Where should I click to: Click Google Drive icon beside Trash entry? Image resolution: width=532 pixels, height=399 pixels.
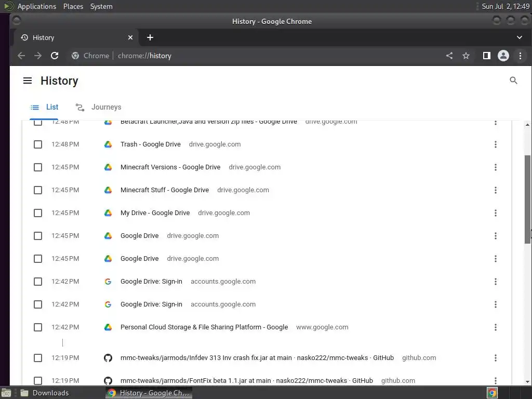pyautogui.click(x=108, y=144)
